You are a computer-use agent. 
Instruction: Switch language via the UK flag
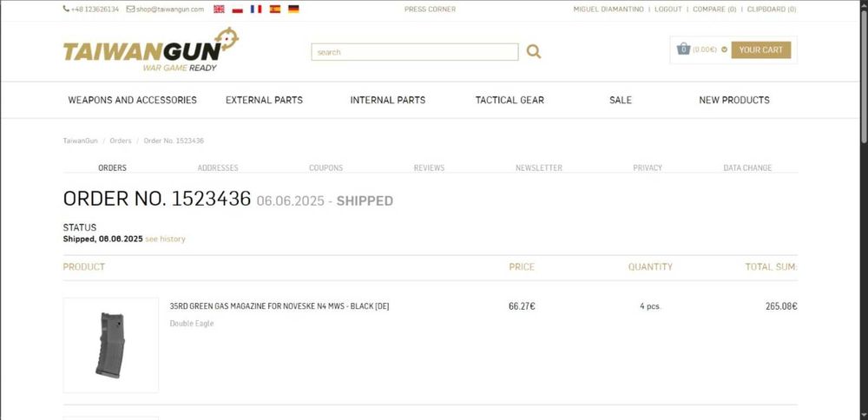(219, 9)
